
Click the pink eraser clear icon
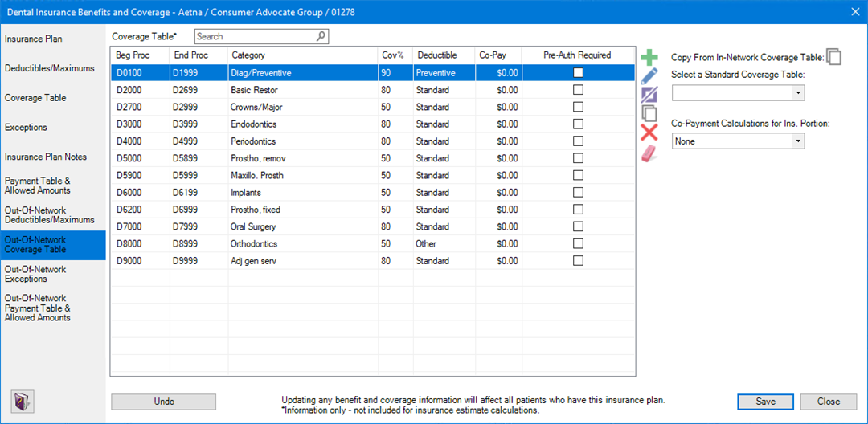tap(649, 153)
